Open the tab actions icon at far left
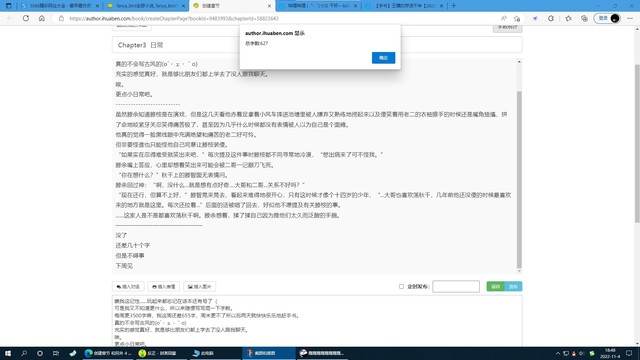 (x=8, y=6)
